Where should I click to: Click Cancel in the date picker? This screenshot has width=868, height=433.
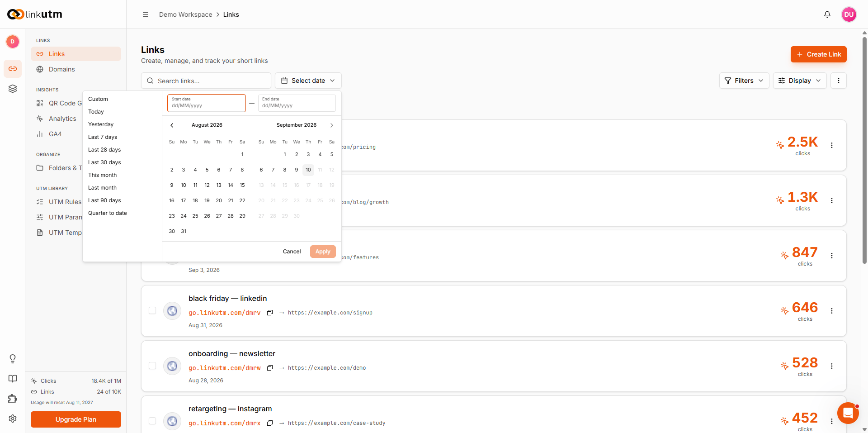pos(292,252)
